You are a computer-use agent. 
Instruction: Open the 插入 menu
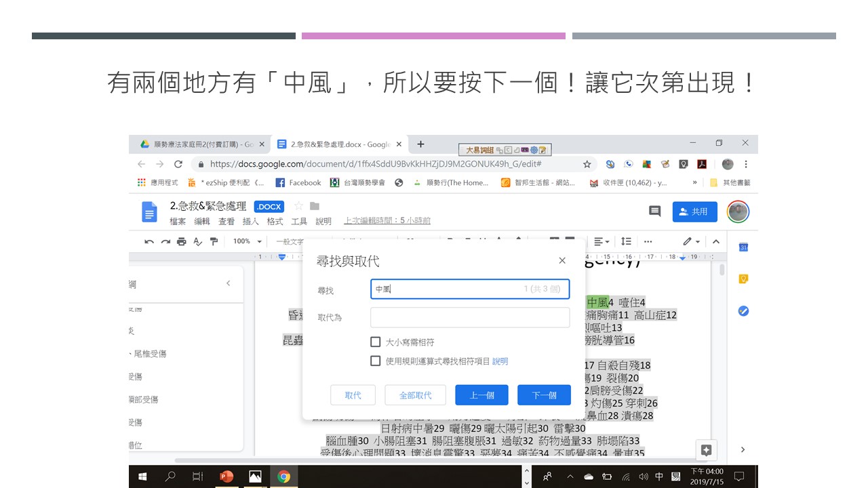(x=251, y=221)
